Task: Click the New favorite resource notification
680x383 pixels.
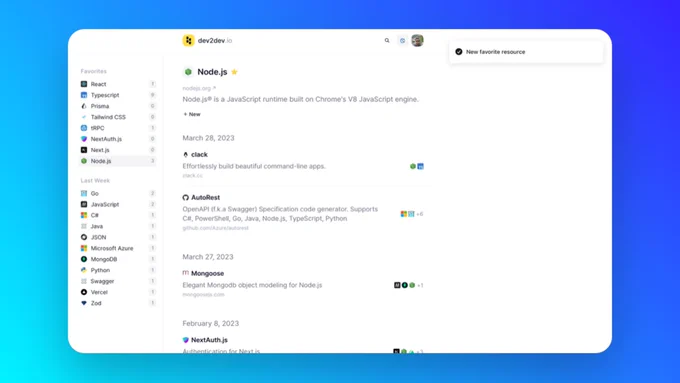Action: click(526, 52)
